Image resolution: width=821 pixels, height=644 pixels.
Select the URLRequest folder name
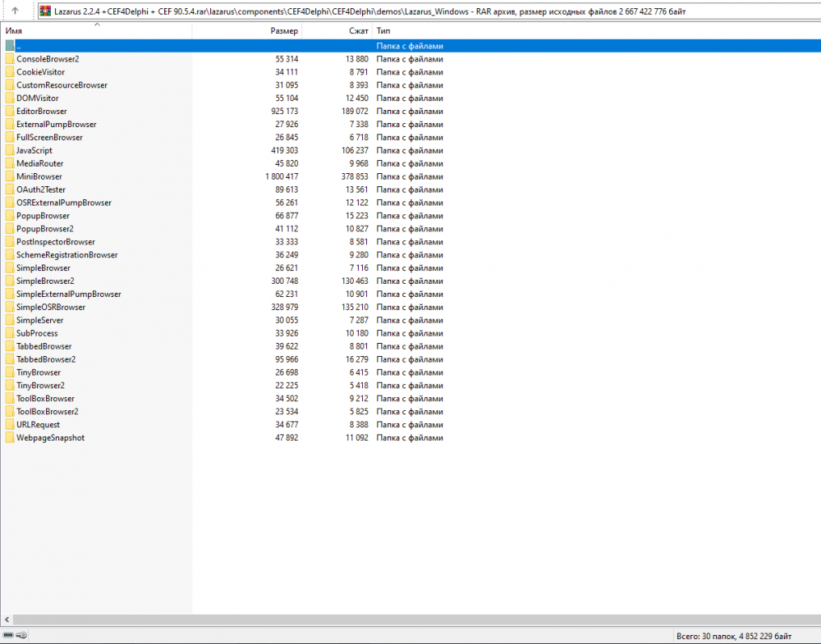point(39,425)
